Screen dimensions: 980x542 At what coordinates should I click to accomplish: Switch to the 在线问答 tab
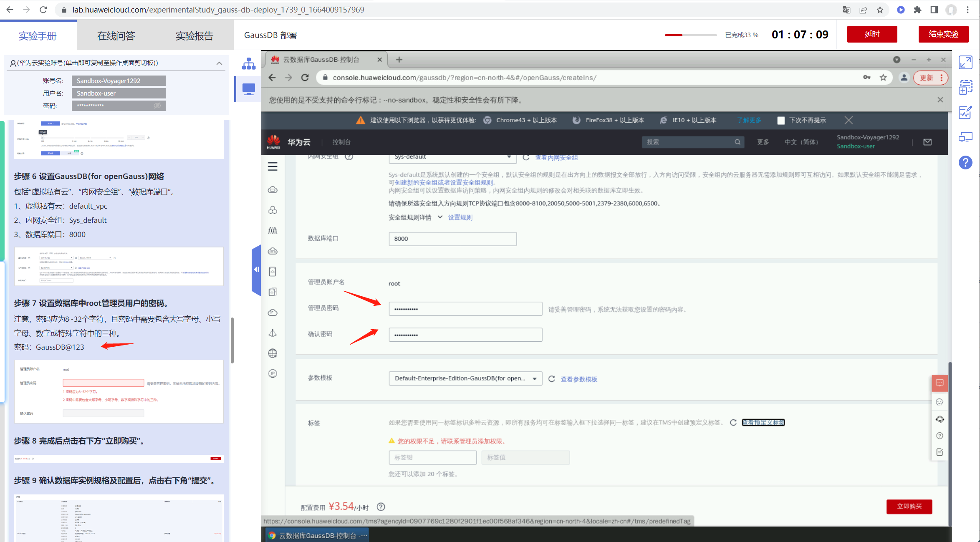tap(116, 36)
